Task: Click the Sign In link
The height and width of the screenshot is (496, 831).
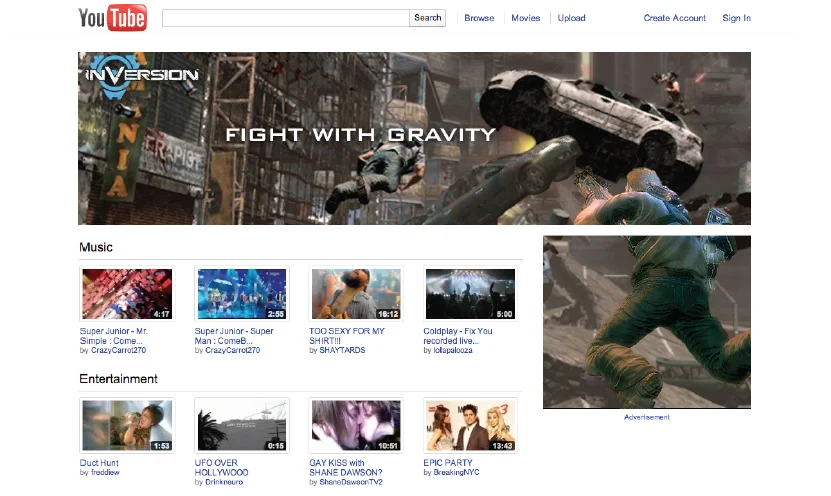Action: pyautogui.click(x=736, y=18)
